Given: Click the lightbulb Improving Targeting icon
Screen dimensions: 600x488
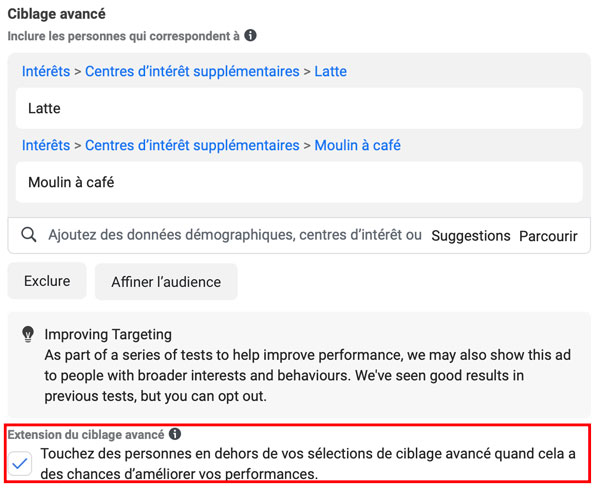Looking at the screenshot, I should point(28,334).
